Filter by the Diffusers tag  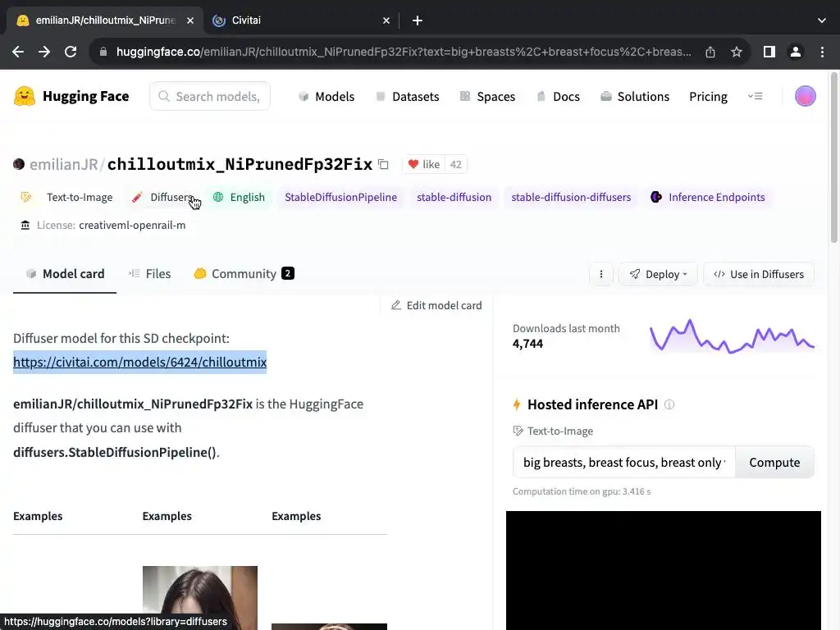(x=163, y=197)
